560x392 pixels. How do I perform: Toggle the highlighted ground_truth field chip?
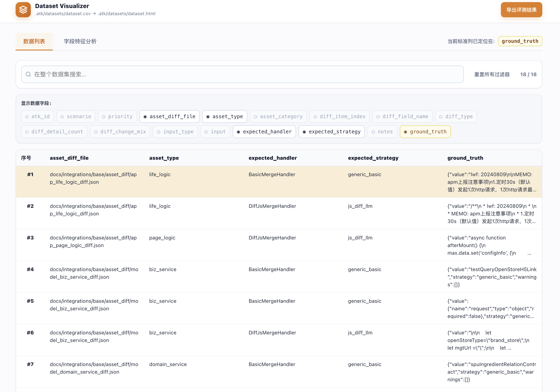point(425,131)
